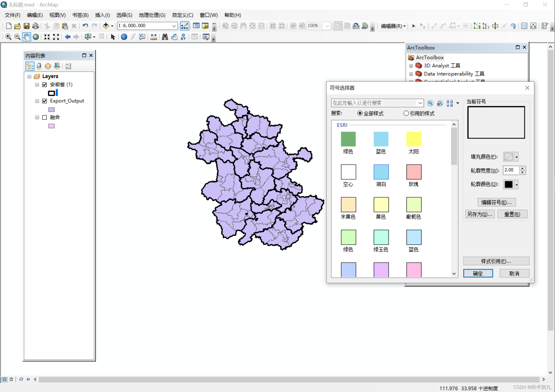Open the 轮廓颜色 color dropdown arrow
Viewport: 555px width, 392px height.
pyautogui.click(x=516, y=185)
